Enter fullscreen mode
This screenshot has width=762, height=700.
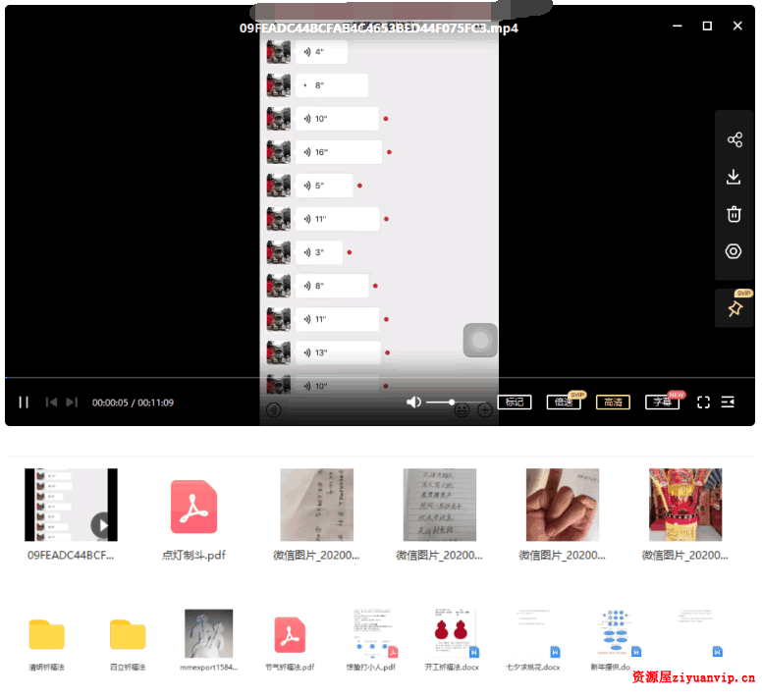[x=703, y=403]
